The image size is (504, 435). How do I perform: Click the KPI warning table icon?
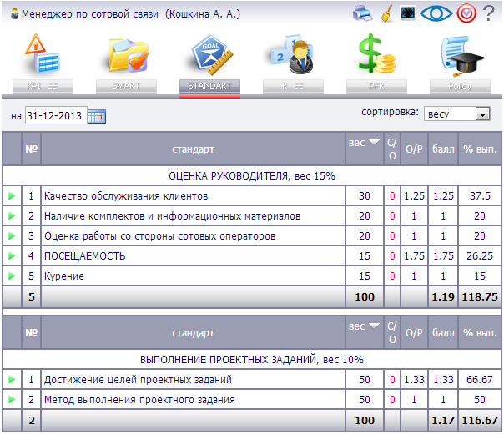point(43,54)
